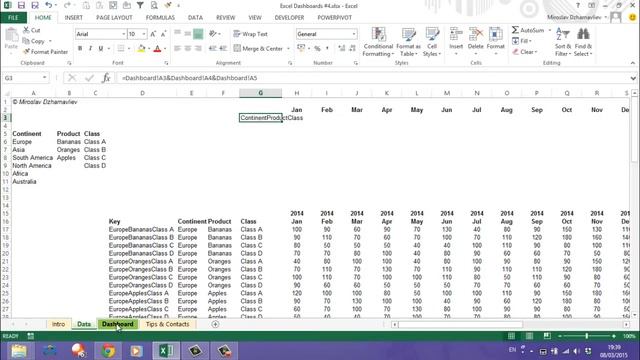Open the Intro sheet tab
Viewport: 640px width, 360px height.
tap(58, 324)
